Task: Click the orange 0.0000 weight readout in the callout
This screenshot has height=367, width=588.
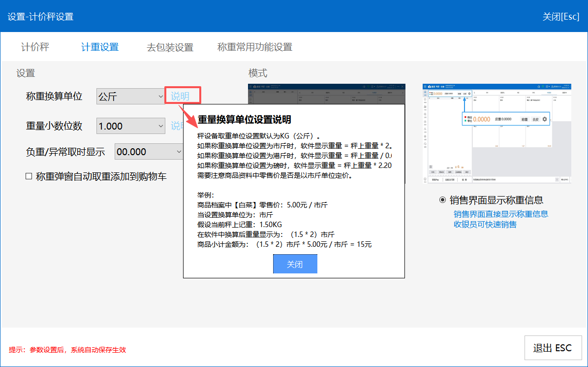Action: (481, 119)
